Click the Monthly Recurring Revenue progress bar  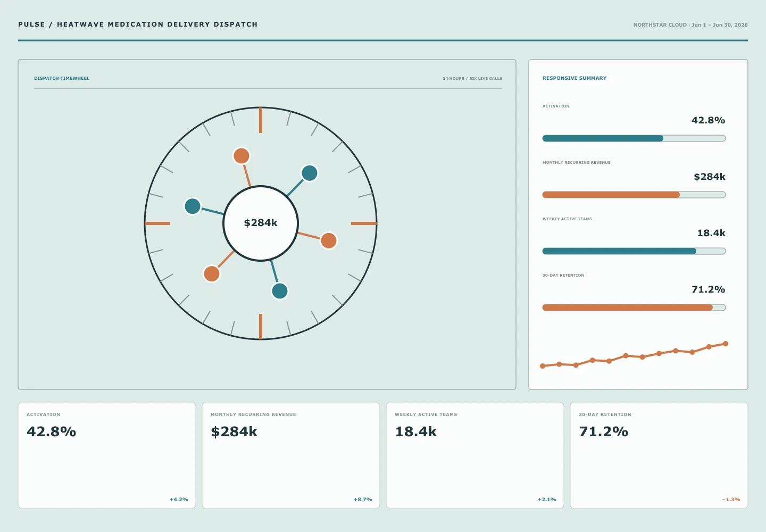634,195
